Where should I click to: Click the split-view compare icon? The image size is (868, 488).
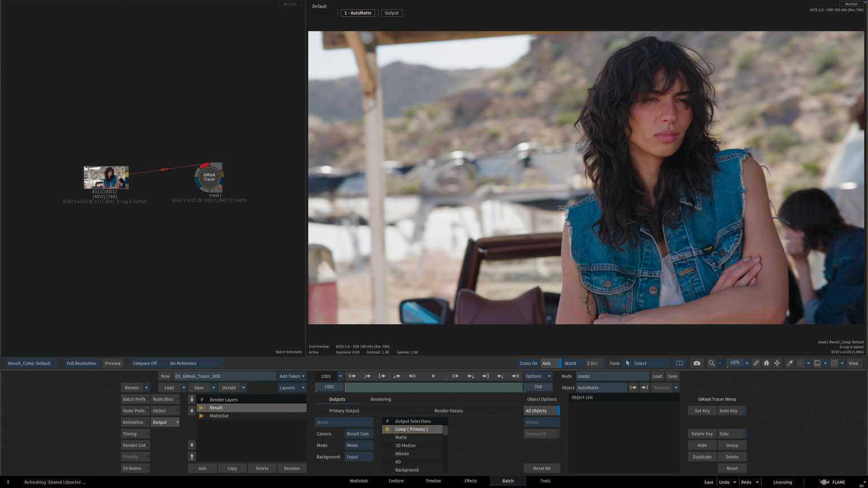click(680, 363)
